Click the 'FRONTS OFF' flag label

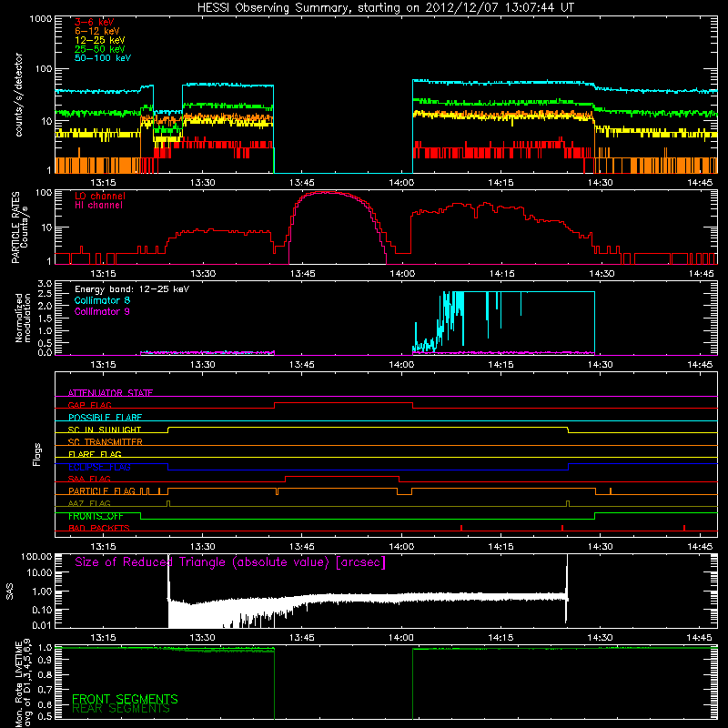(x=96, y=516)
